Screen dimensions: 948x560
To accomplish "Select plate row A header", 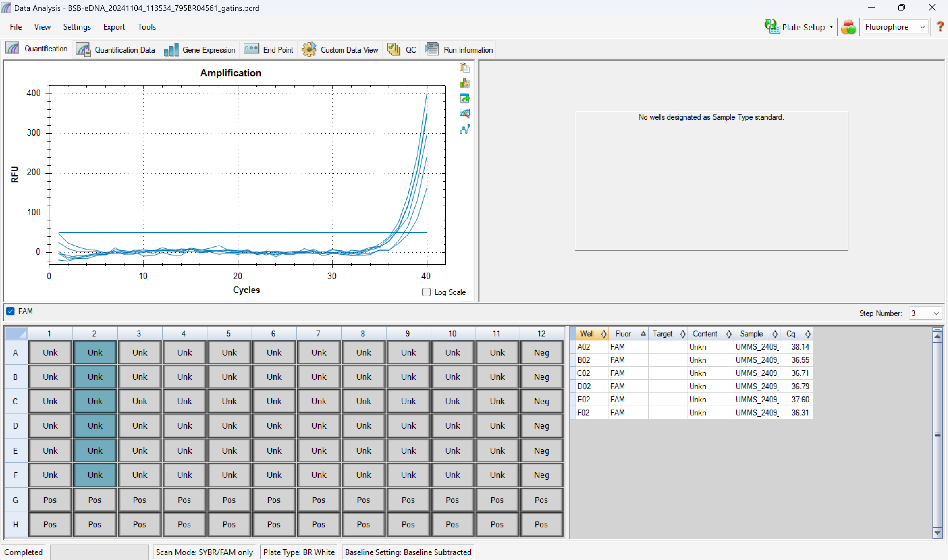I will click(16, 353).
